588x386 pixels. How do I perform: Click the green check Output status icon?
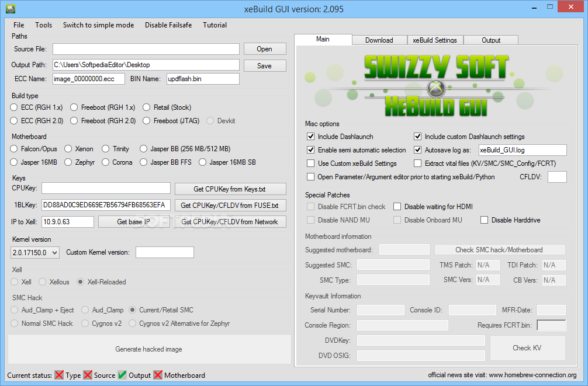coord(122,375)
